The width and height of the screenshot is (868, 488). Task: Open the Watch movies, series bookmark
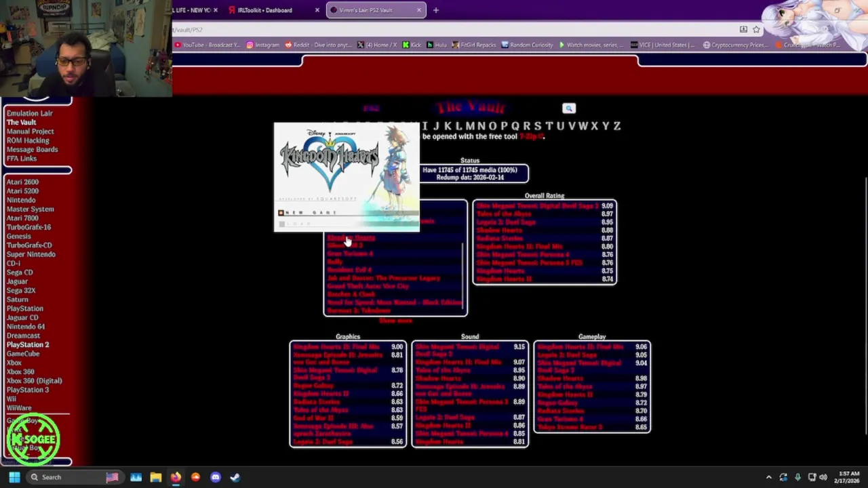(591, 45)
